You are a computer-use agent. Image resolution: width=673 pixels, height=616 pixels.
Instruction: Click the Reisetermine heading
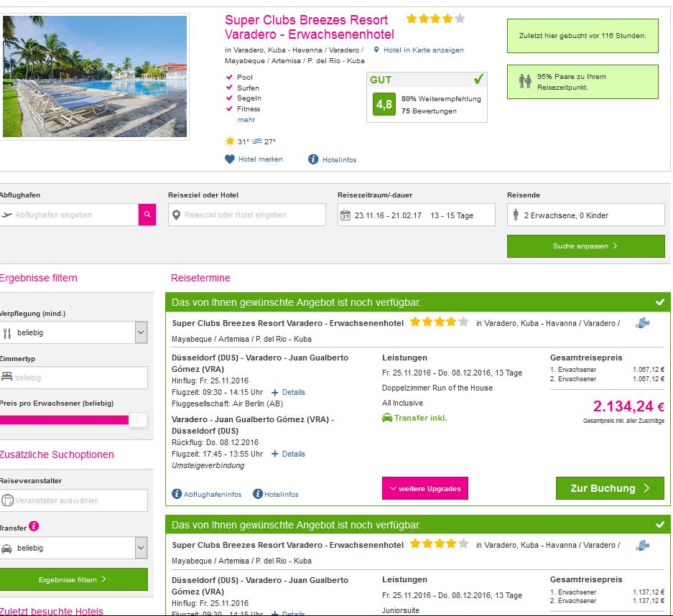coord(200,278)
